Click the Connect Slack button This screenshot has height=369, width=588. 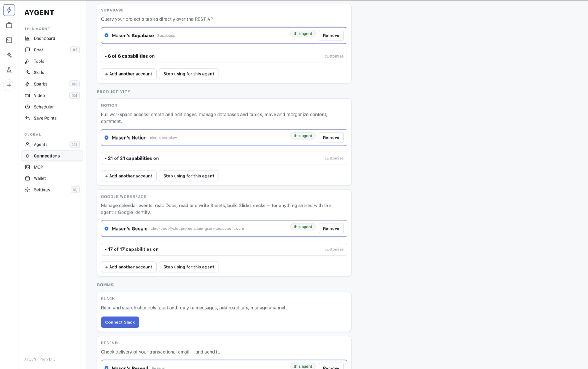120,322
